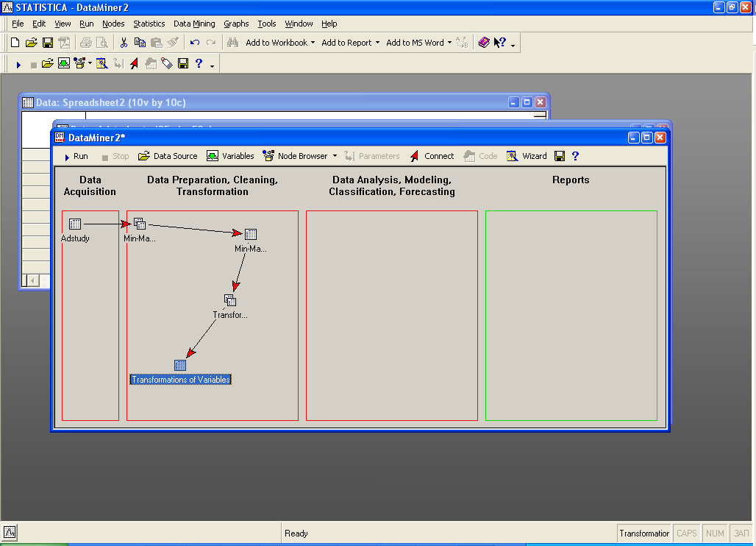Viewport: 756px width, 546px height.
Task: Click the help question mark in DataMiner2 window
Action: pos(575,156)
